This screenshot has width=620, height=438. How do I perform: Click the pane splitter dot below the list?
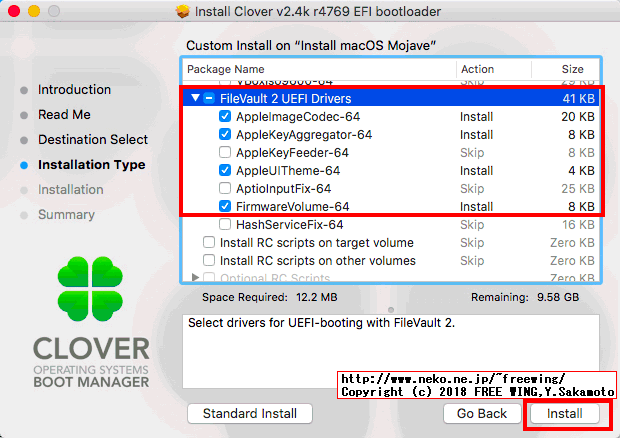tap(391, 310)
